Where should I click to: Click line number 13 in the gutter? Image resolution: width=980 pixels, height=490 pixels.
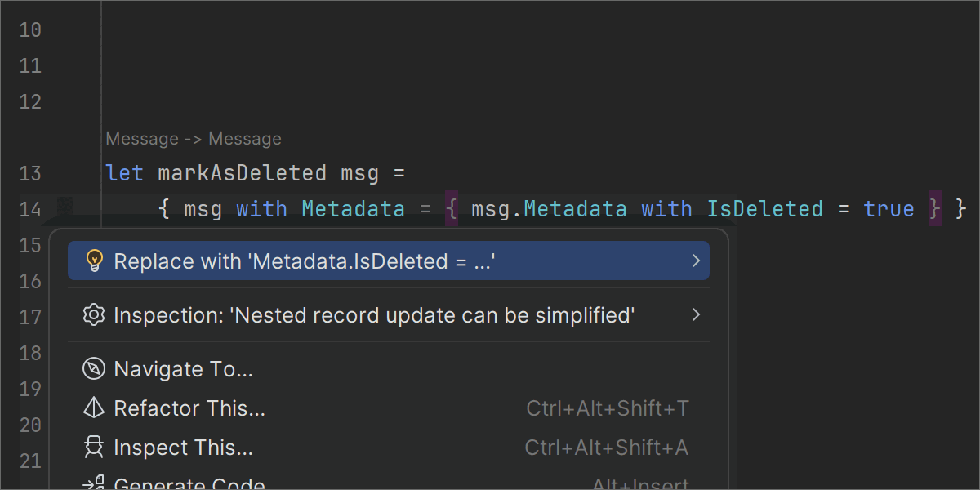coord(30,173)
